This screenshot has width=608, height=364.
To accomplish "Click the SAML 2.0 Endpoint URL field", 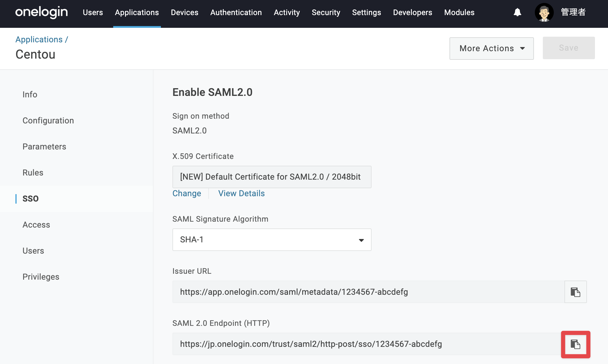I will (368, 344).
